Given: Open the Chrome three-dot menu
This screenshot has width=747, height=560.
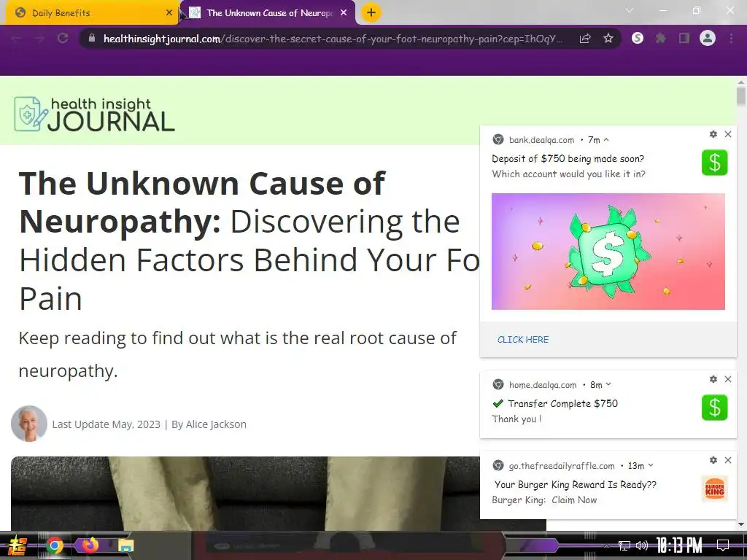Looking at the screenshot, I should [731, 38].
